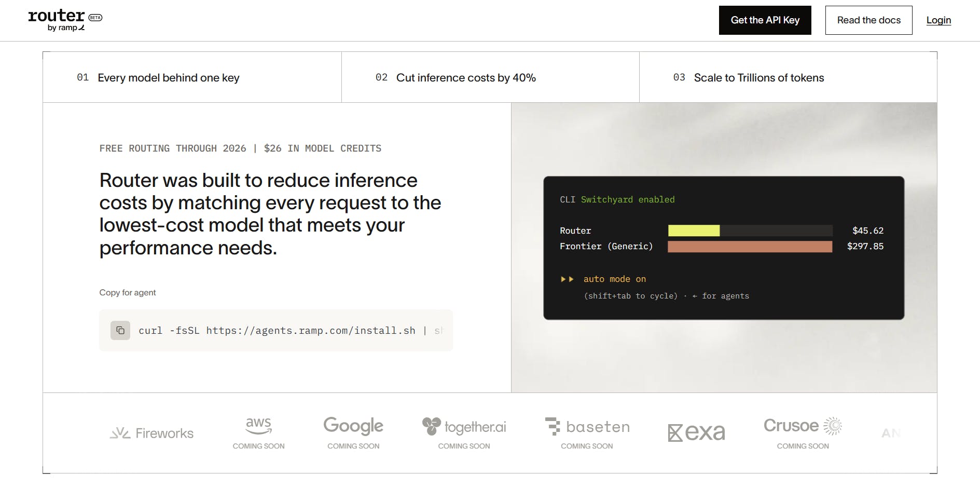This screenshot has height=488, width=980.
Task: Click the together.ai logo
Action: (464, 426)
